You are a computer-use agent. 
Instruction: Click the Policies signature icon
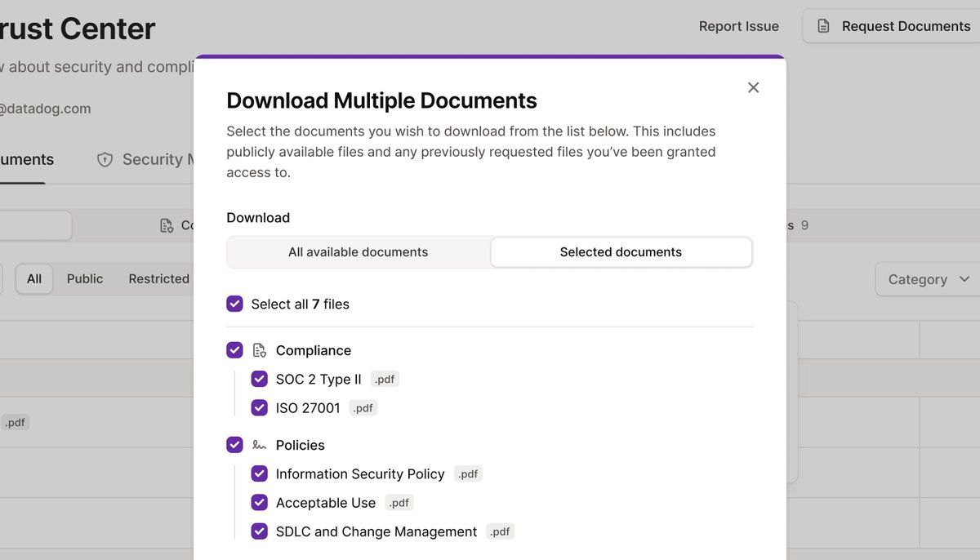pyautogui.click(x=260, y=445)
